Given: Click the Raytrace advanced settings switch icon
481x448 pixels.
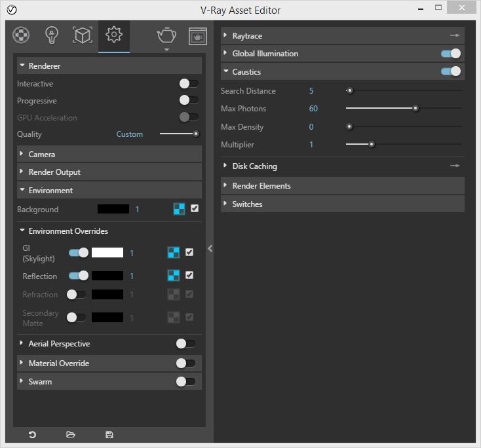Looking at the screenshot, I should point(455,35).
